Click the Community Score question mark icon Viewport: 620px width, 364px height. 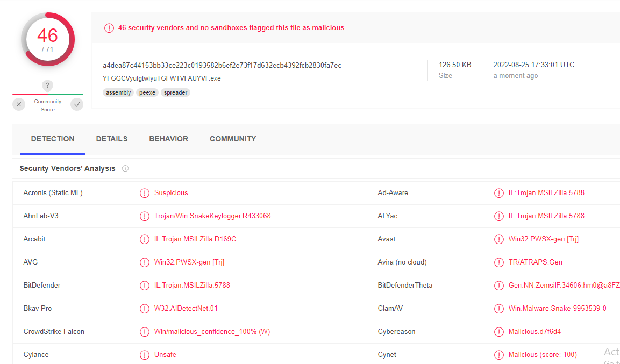pos(47,85)
